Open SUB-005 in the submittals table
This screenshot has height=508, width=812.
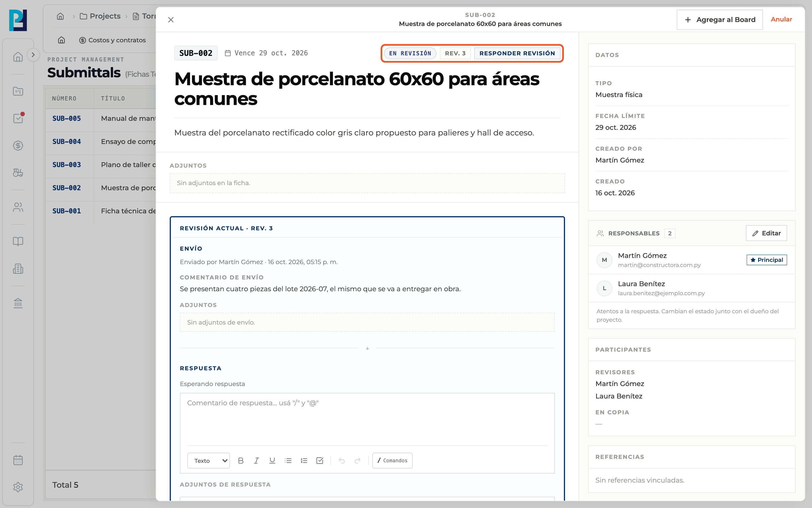tap(67, 119)
